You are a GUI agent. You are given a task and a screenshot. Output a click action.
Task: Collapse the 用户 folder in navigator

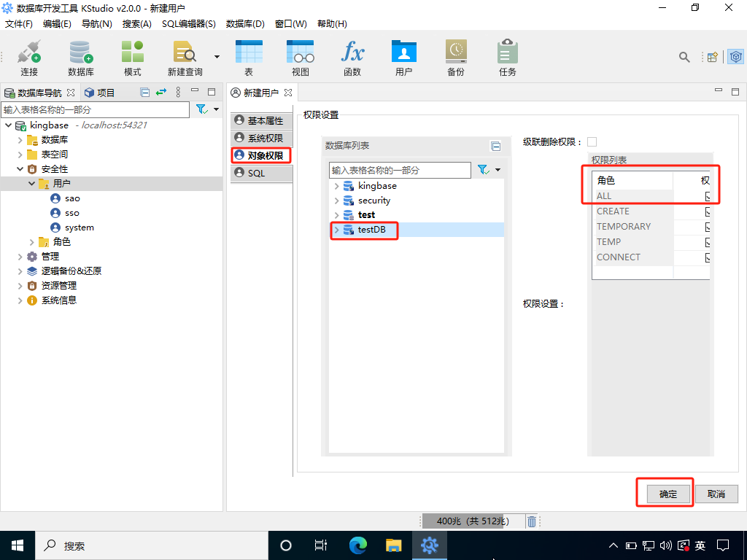click(x=31, y=183)
